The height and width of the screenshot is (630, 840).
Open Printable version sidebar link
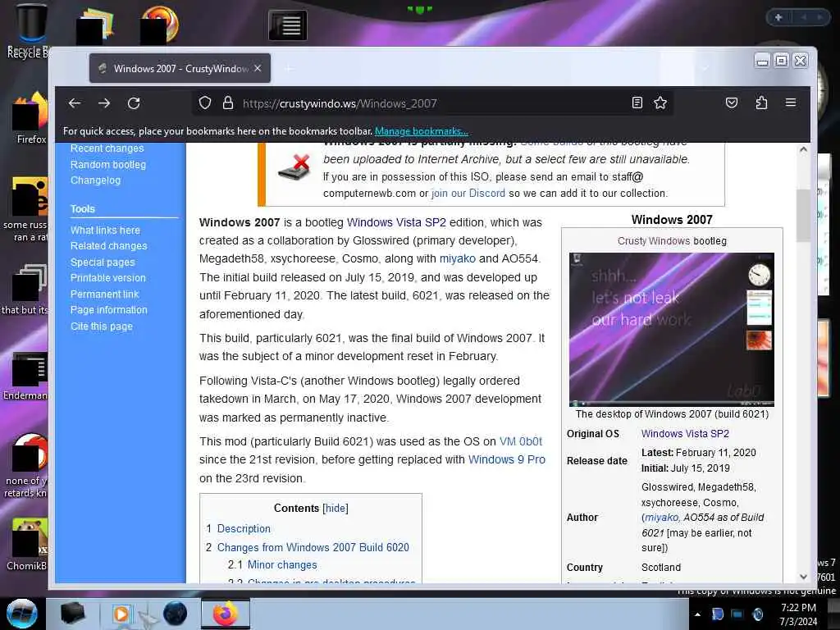tap(108, 278)
